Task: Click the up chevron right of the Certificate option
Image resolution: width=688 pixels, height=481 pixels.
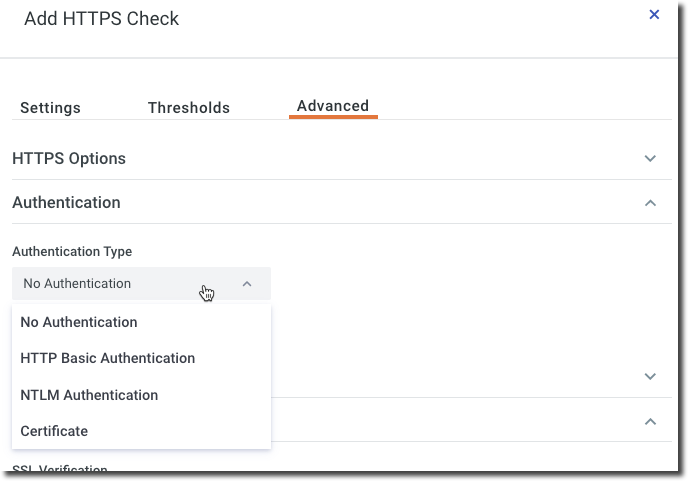Action: [x=650, y=421]
